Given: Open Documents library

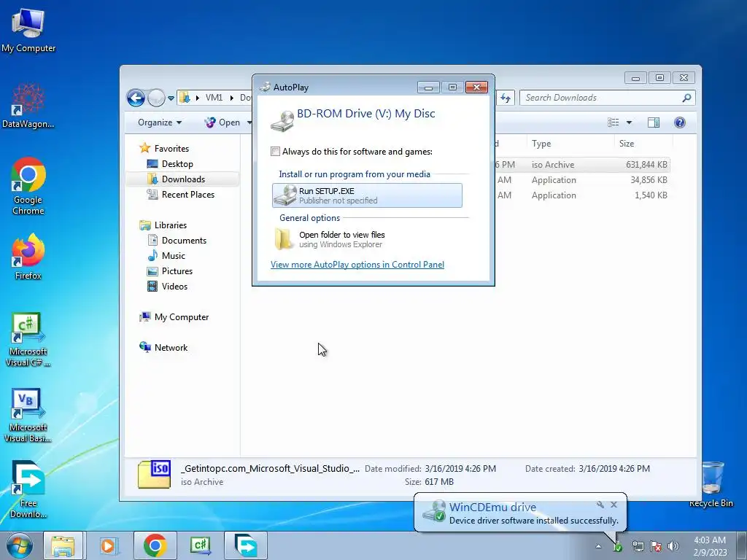Looking at the screenshot, I should coord(177,241).
